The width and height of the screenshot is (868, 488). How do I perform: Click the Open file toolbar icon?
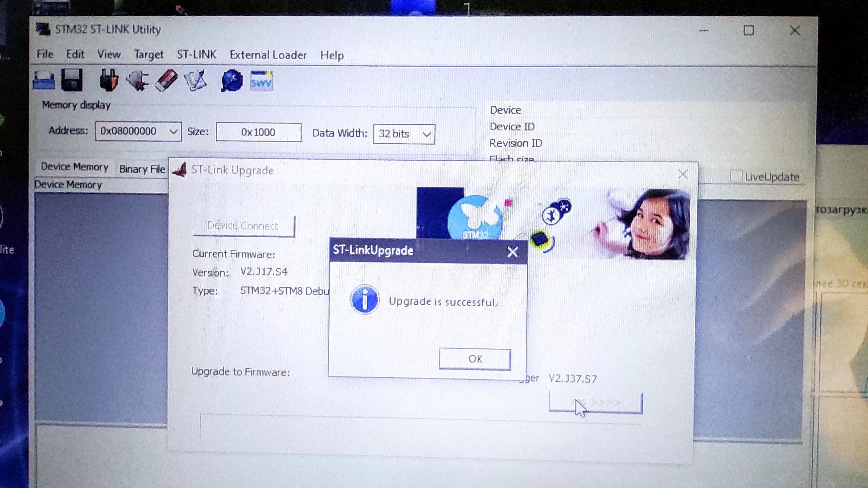(x=44, y=81)
